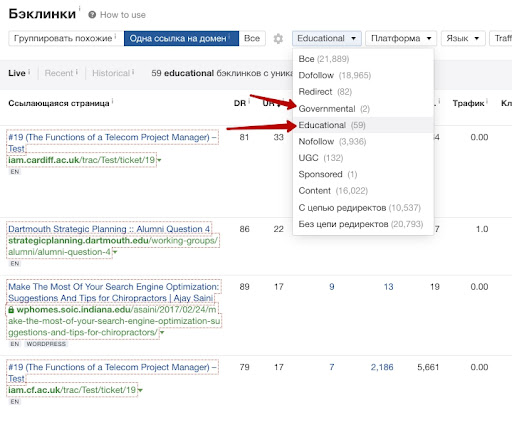Viewport: 512px width, 435px height.
Task: Select the Все grouping toggle
Action: [x=252, y=38]
